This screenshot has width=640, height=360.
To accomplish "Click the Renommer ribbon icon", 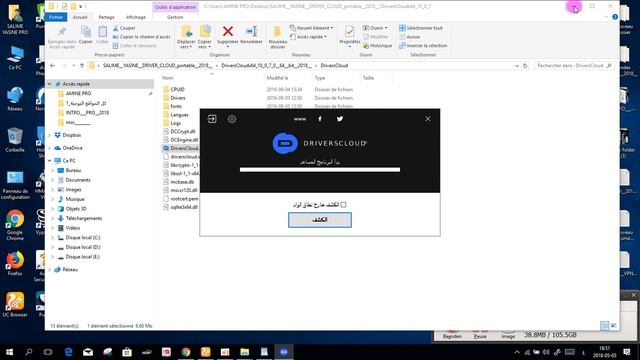I will tap(251, 31).
